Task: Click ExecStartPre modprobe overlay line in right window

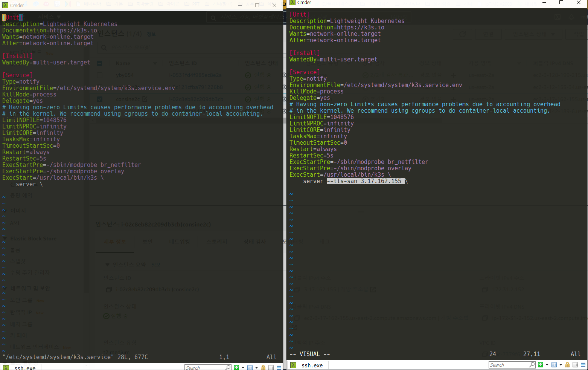Action: pos(350,168)
